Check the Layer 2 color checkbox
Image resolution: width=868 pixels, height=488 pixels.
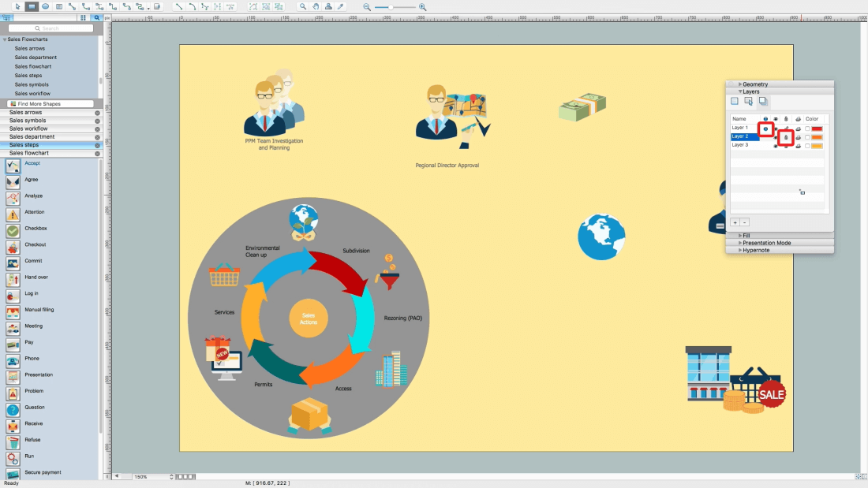pyautogui.click(x=807, y=137)
